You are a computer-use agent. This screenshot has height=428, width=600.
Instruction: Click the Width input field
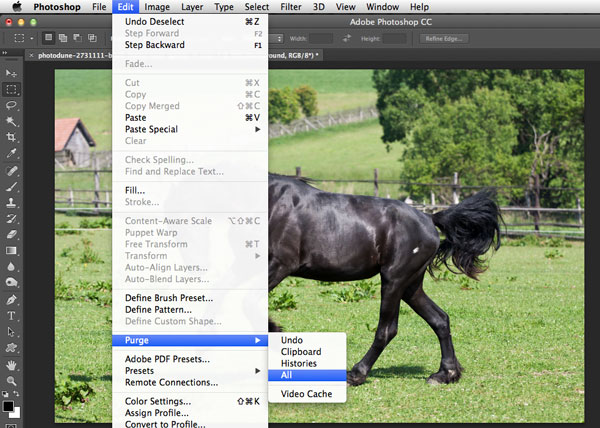(x=320, y=38)
